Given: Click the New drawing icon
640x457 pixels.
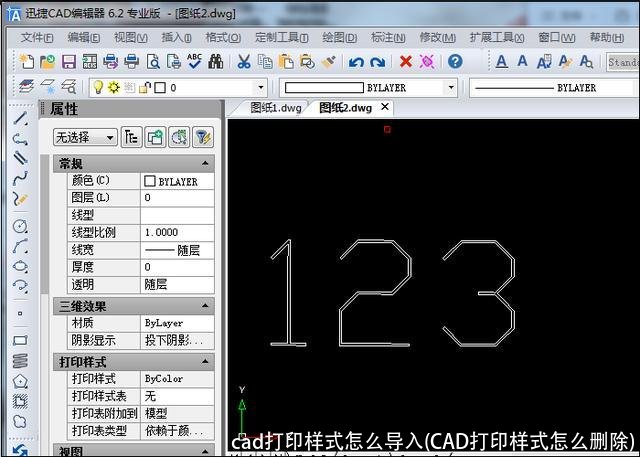Looking at the screenshot, I should click(27, 62).
